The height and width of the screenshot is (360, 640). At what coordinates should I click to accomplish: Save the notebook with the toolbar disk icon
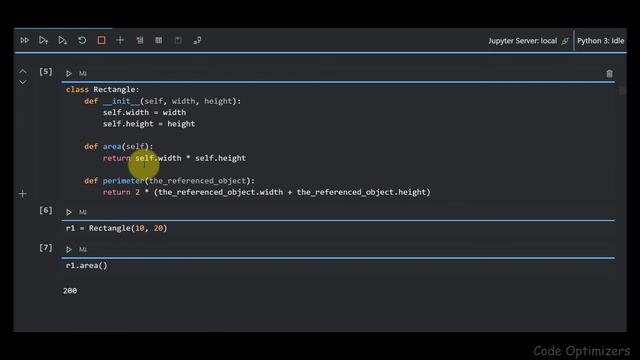[178, 40]
